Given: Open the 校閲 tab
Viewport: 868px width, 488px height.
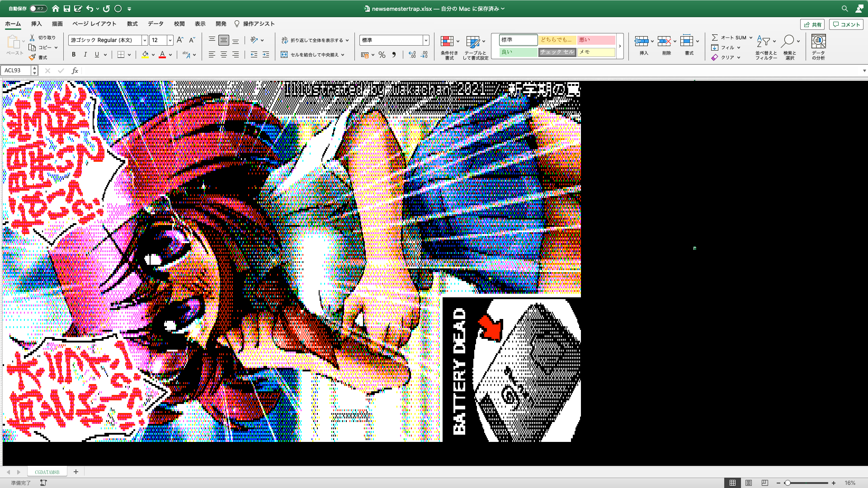Looking at the screenshot, I should point(179,23).
